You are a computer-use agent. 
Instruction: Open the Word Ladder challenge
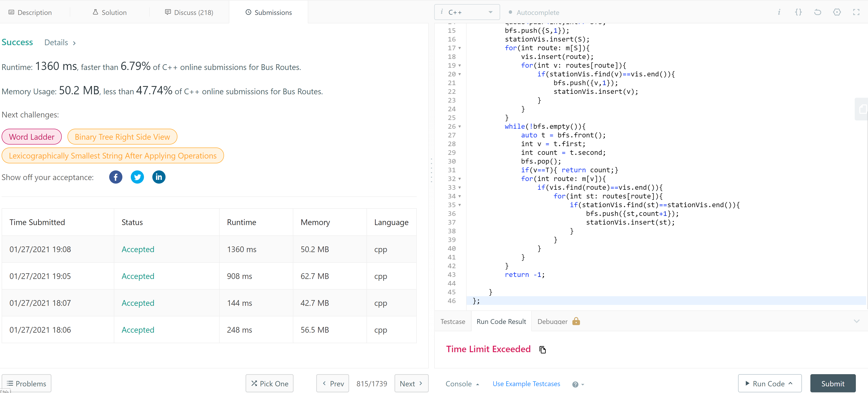[x=32, y=137]
